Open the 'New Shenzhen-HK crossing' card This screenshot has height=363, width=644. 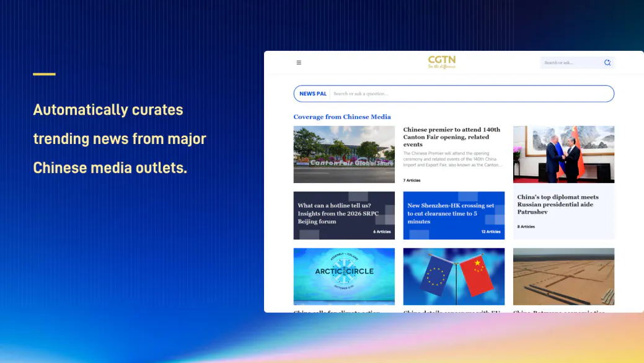454,215
